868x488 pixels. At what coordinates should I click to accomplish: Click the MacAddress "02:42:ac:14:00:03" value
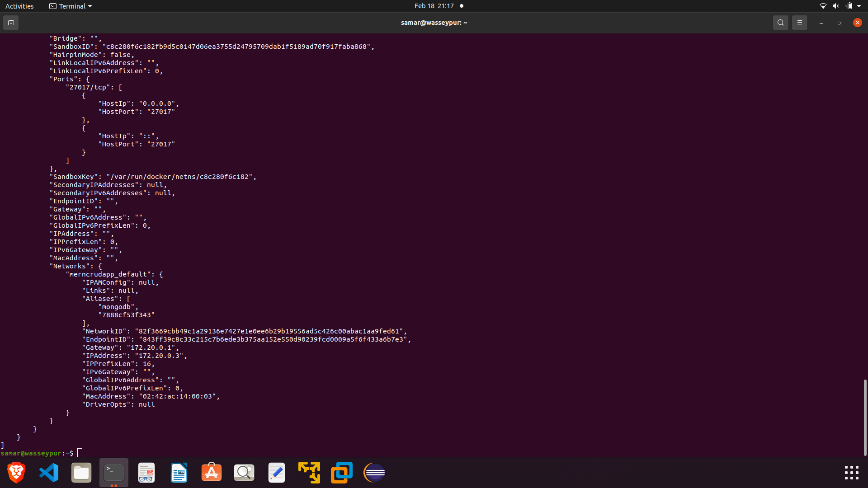click(x=177, y=396)
